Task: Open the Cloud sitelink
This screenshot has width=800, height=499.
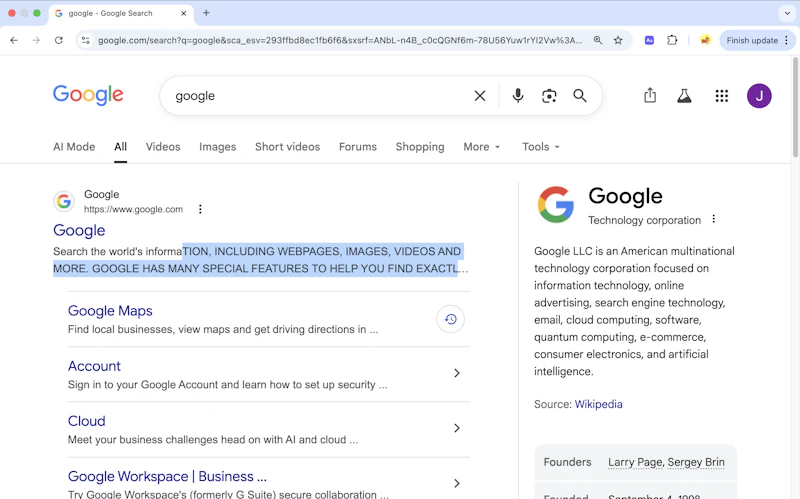Action: coord(87,421)
